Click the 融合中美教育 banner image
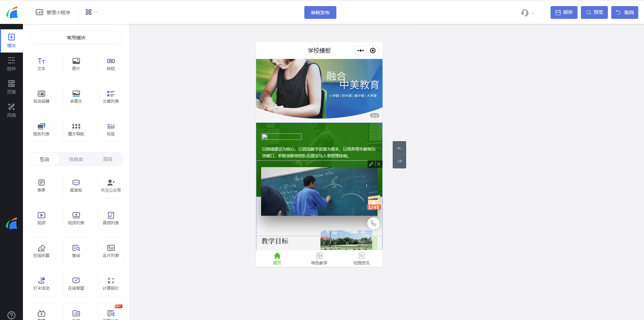 pyautogui.click(x=319, y=89)
